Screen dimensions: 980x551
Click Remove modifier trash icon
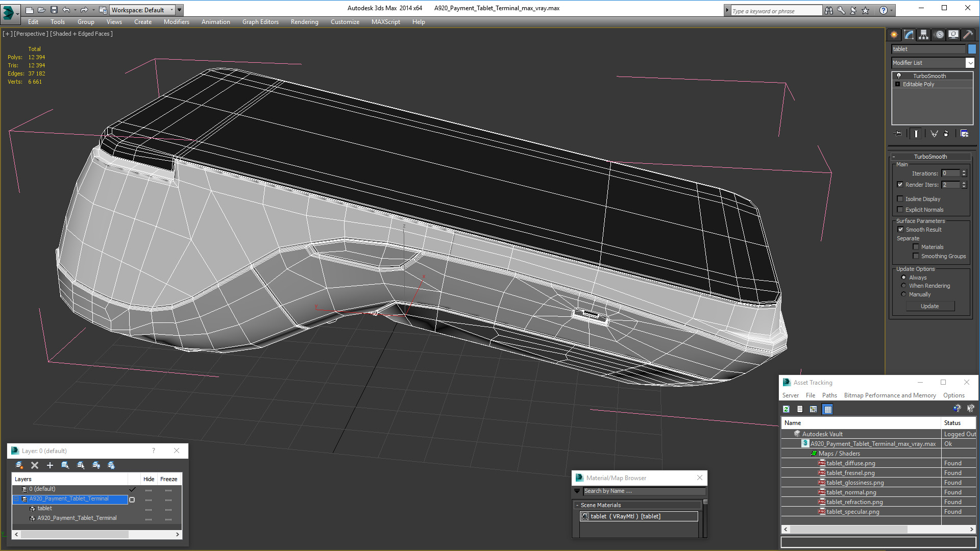pyautogui.click(x=946, y=134)
